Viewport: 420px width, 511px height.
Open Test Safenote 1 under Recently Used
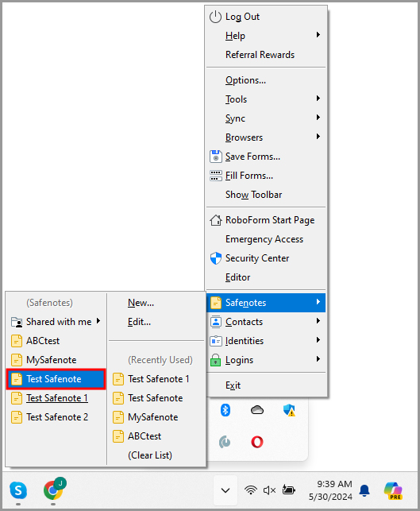click(156, 379)
